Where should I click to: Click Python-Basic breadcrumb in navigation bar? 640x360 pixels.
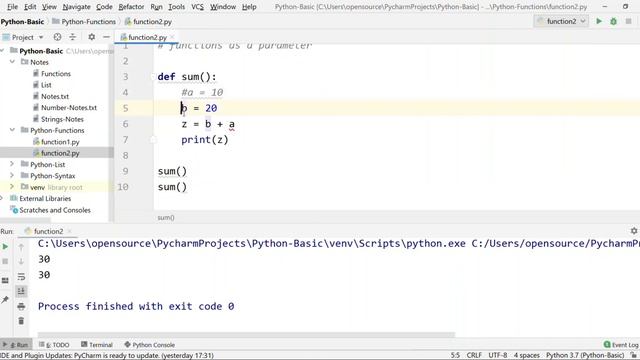coord(22,22)
